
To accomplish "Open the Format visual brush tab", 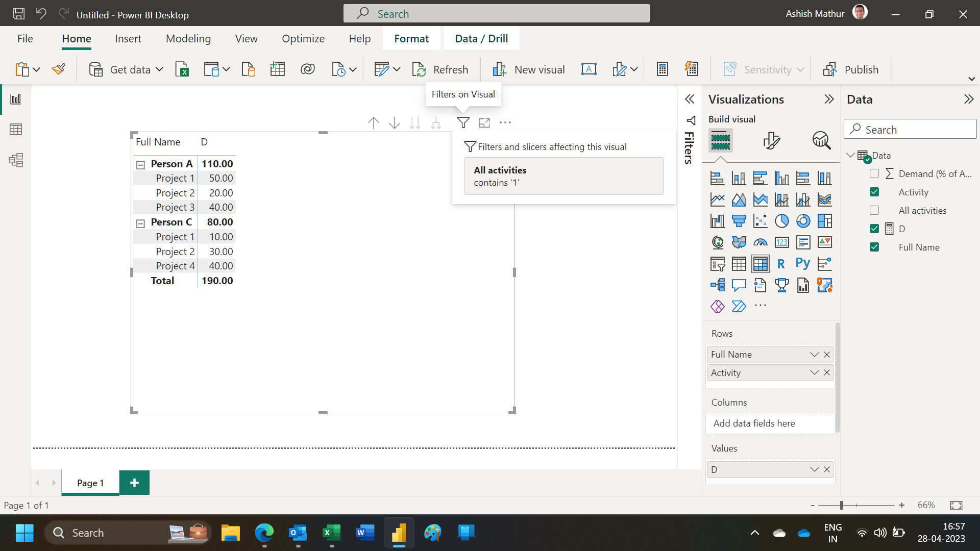I will tap(771, 140).
